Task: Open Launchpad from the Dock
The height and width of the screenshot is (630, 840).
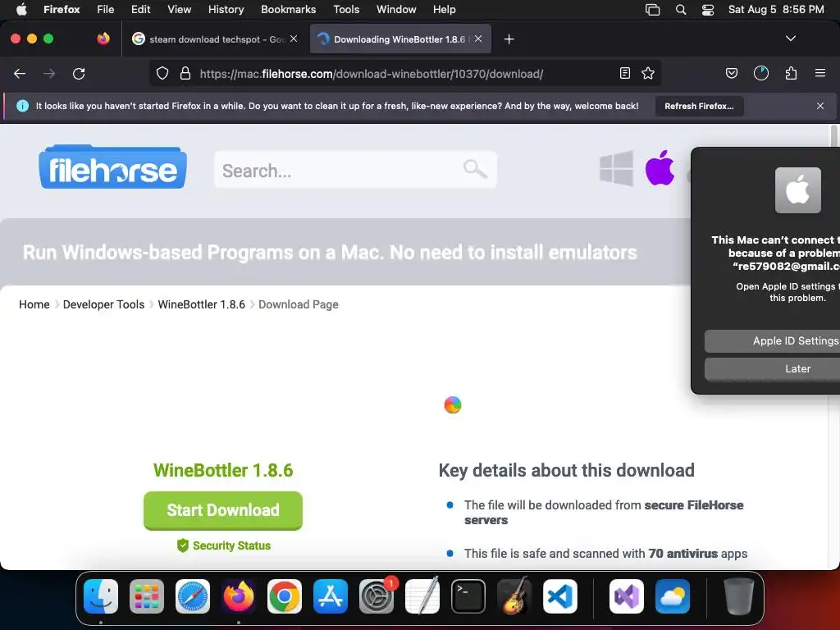Action: (x=147, y=596)
